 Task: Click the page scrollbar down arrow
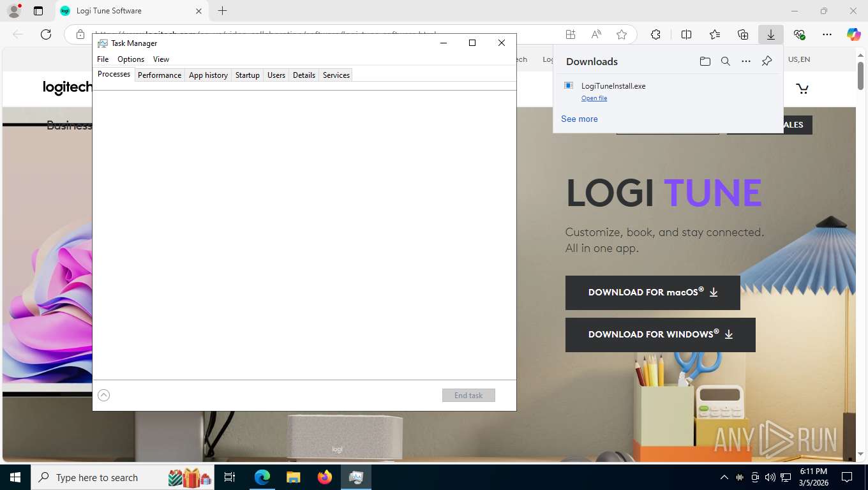[861, 454]
